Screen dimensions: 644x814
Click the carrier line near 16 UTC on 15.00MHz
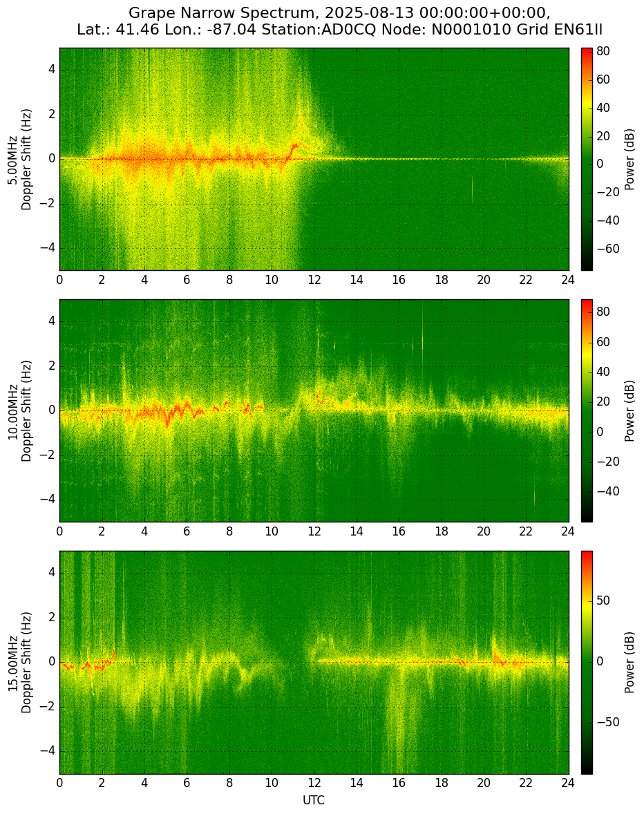(x=399, y=661)
